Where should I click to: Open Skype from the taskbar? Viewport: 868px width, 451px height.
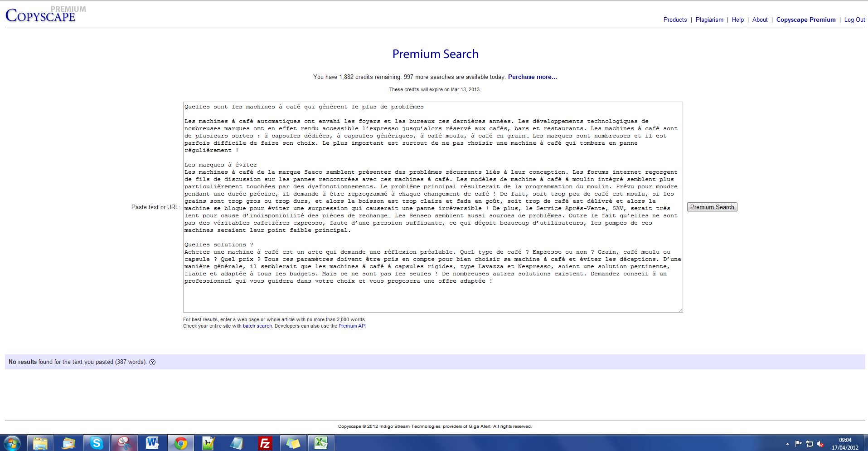pyautogui.click(x=96, y=443)
